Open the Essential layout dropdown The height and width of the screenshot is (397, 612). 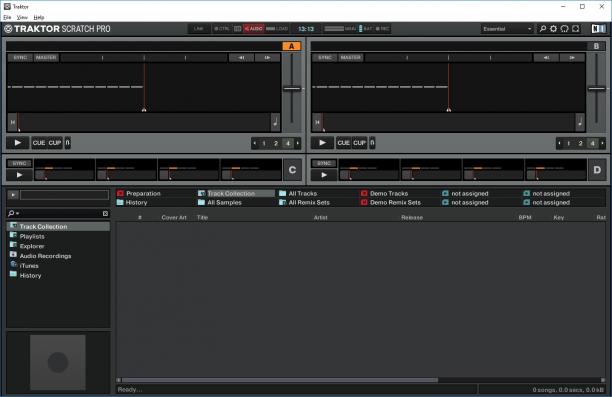click(x=507, y=29)
